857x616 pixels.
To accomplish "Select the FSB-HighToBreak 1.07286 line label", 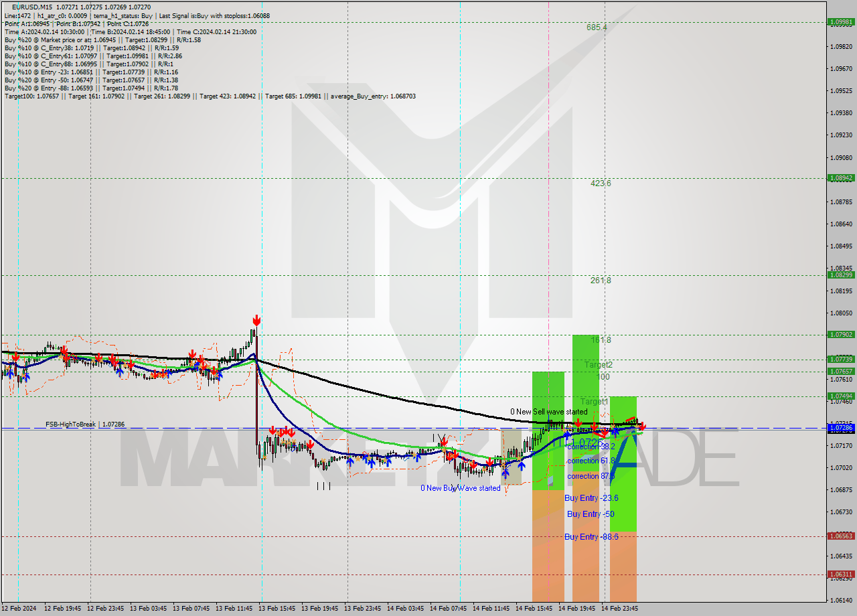I will [x=85, y=425].
